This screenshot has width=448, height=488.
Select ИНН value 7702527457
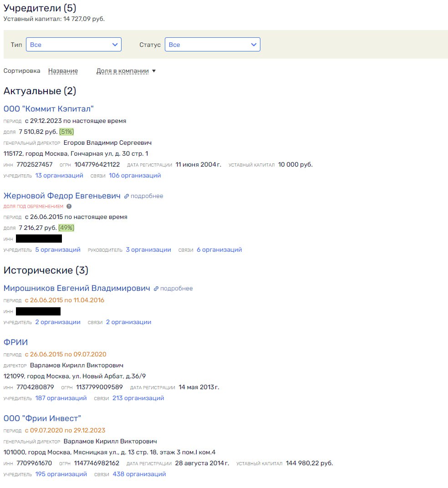[35, 165]
